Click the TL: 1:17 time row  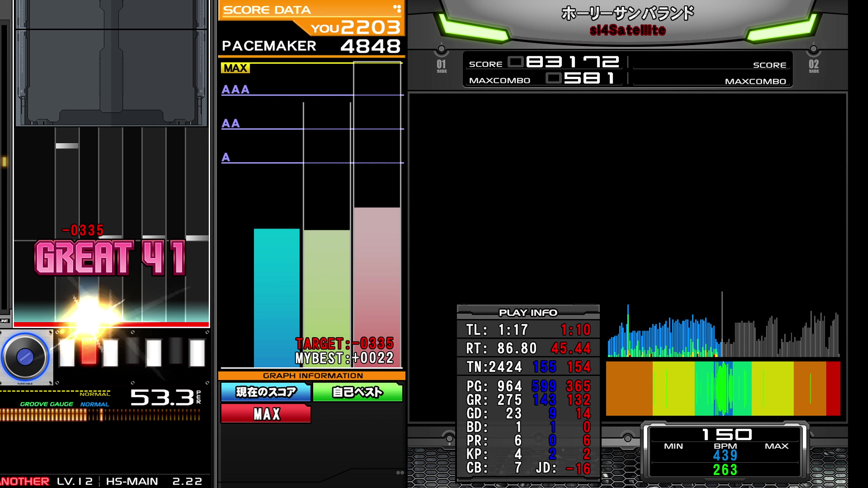click(x=528, y=329)
